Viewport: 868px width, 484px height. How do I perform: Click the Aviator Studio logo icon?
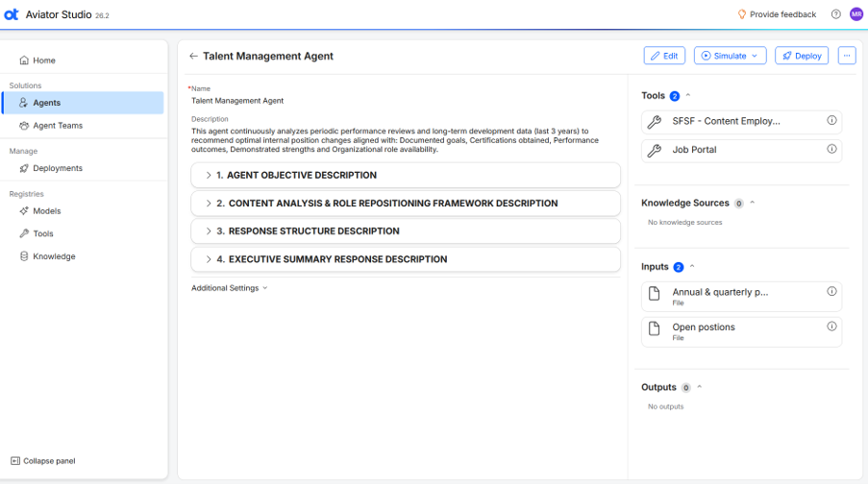12,15
